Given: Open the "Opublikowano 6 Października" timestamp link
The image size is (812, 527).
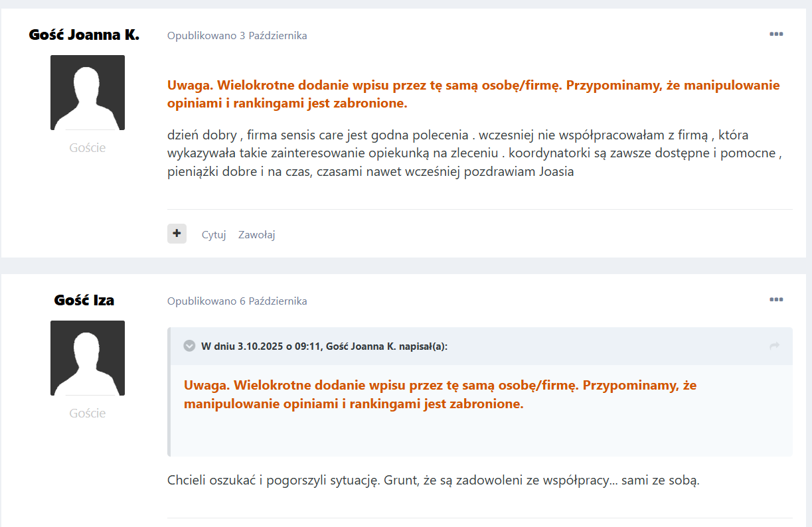Looking at the screenshot, I should coord(237,301).
